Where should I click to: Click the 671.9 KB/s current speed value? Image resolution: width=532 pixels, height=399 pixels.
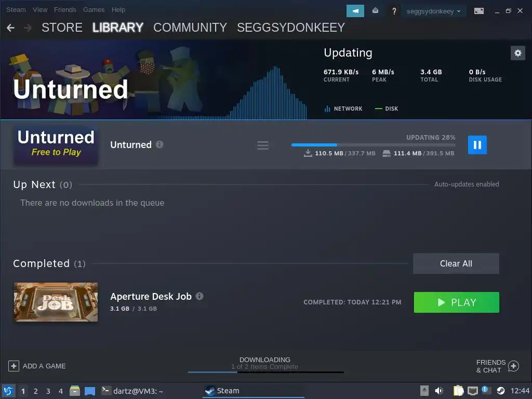[341, 72]
